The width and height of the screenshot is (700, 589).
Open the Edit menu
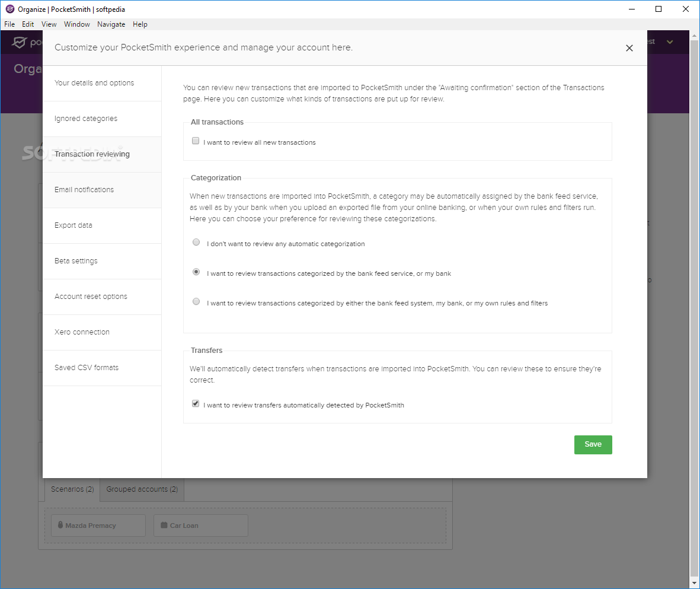pos(28,24)
